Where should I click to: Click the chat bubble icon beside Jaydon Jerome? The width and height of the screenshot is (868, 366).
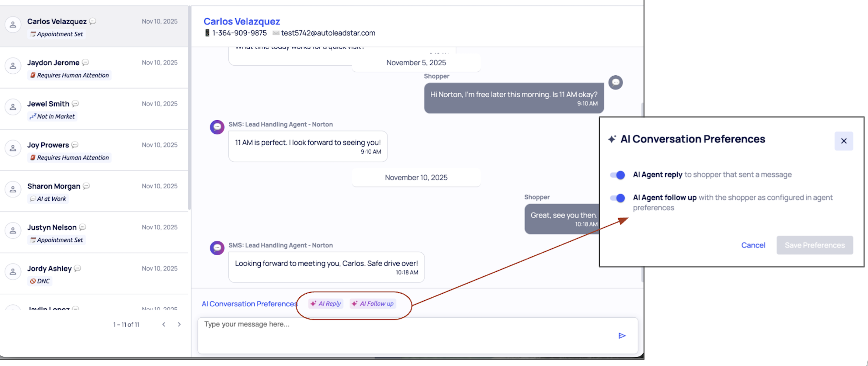[x=85, y=62]
